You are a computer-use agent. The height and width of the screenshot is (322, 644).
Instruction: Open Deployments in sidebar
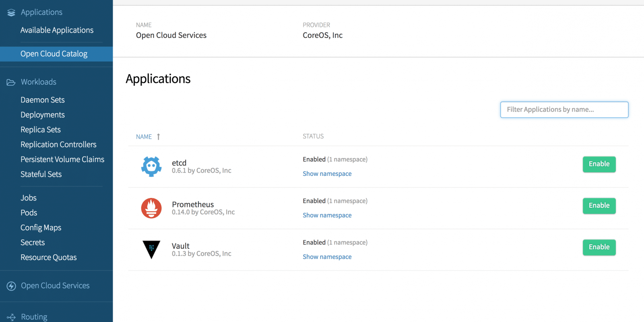click(43, 115)
